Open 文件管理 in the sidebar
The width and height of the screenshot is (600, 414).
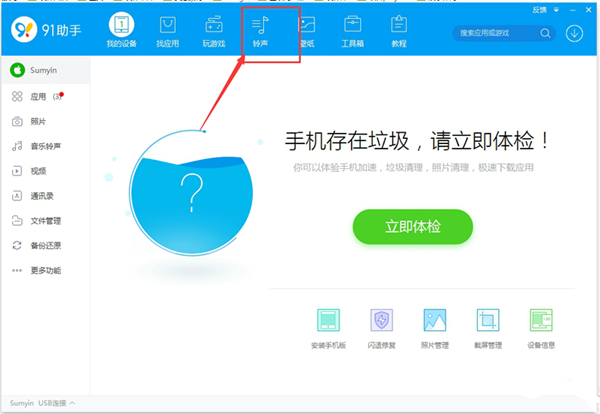tap(46, 221)
